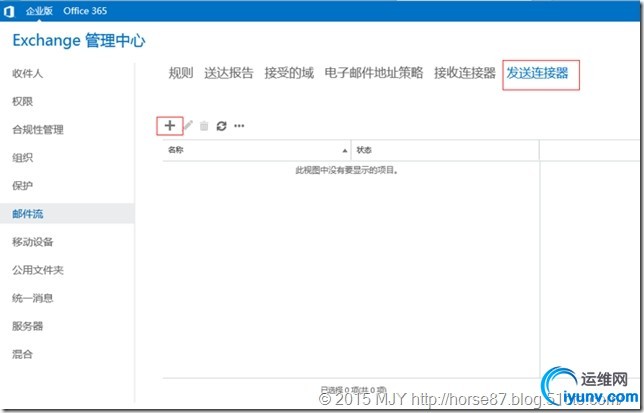Open 统一消息 section
The width and height of the screenshot is (644, 413).
33,298
